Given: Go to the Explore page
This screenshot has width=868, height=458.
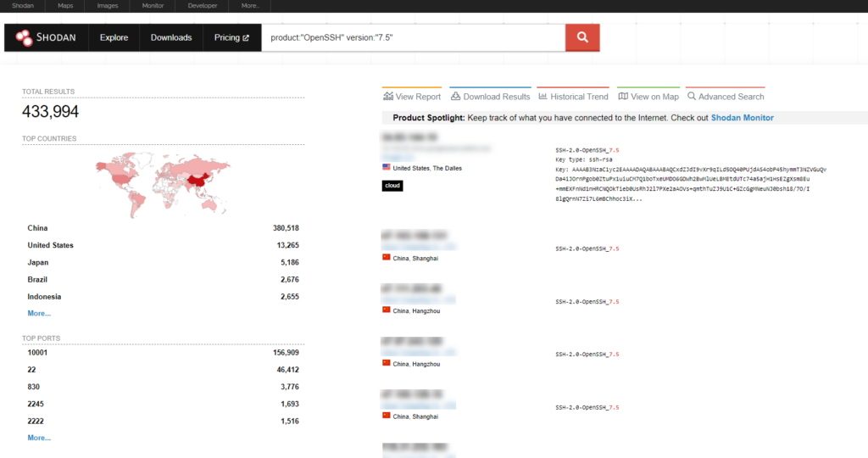Looking at the screenshot, I should tap(114, 37).
